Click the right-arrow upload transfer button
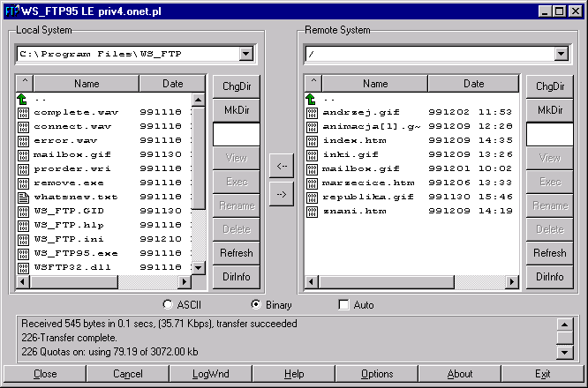This screenshot has height=388, width=588. tap(281, 194)
